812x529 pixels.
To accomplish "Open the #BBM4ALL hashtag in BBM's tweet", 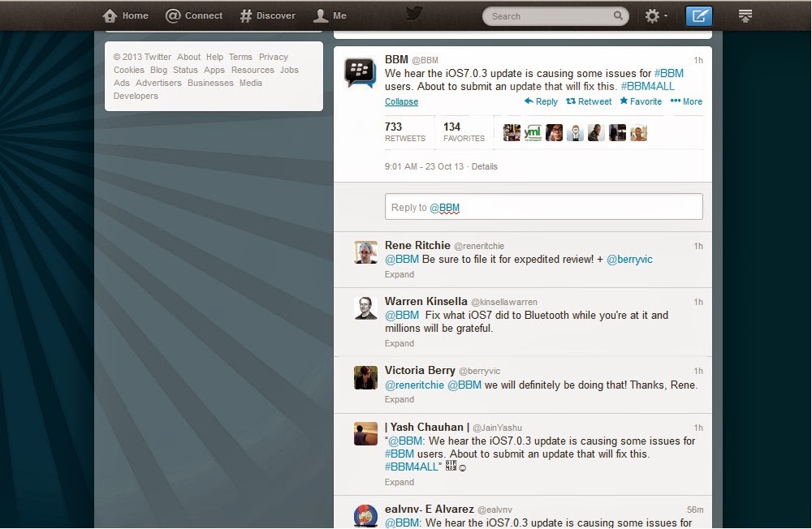I will (x=647, y=87).
